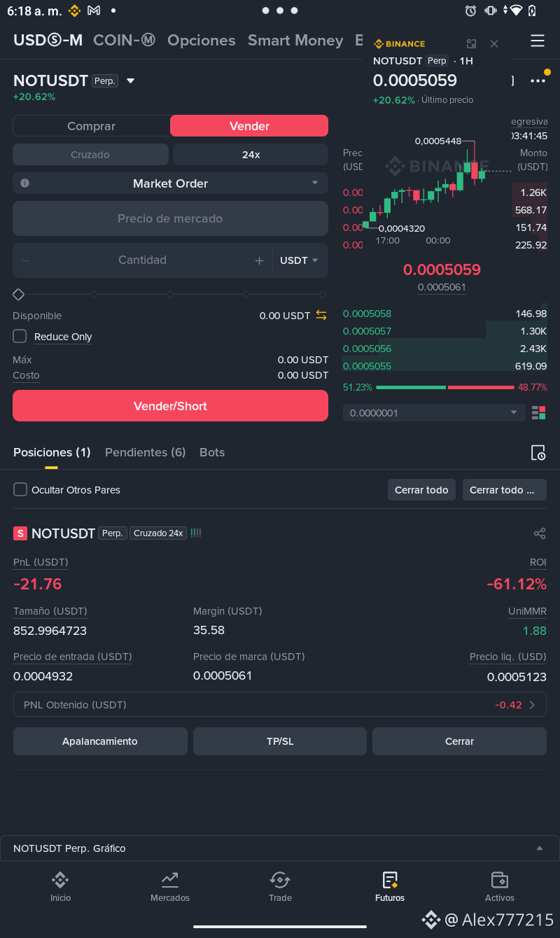The image size is (560, 938).
Task: Change the Cruzado margin mode
Action: click(x=90, y=155)
